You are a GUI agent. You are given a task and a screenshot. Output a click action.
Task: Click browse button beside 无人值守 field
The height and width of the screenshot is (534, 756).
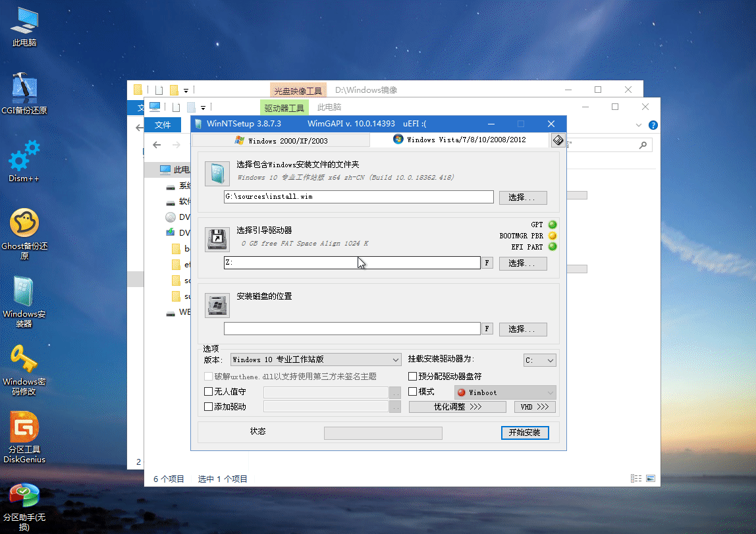click(395, 393)
